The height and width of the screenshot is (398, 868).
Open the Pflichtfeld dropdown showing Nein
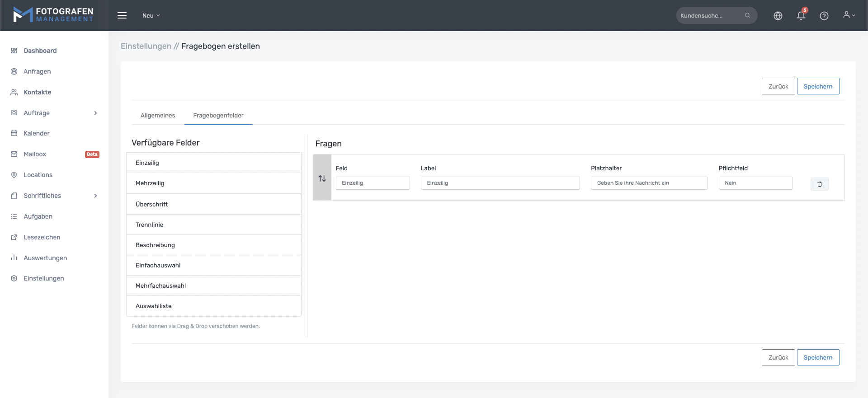pos(755,183)
